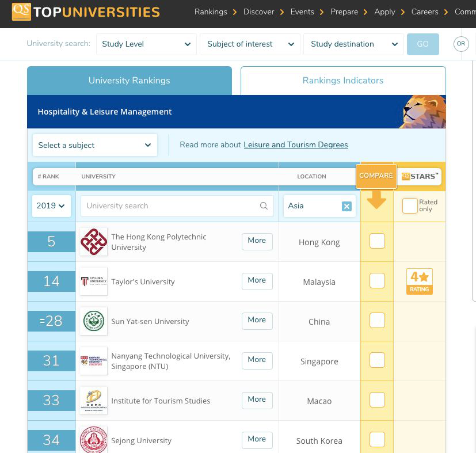Check Rated only checkbox
The width and height of the screenshot is (476, 453).
click(x=409, y=205)
